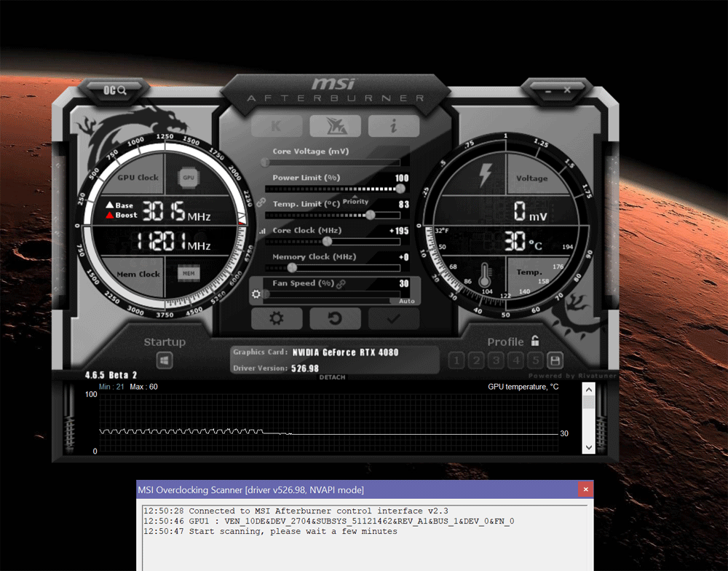Screen dimensions: 728x571
Task: Toggle Windows startup button
Action: [x=165, y=360]
